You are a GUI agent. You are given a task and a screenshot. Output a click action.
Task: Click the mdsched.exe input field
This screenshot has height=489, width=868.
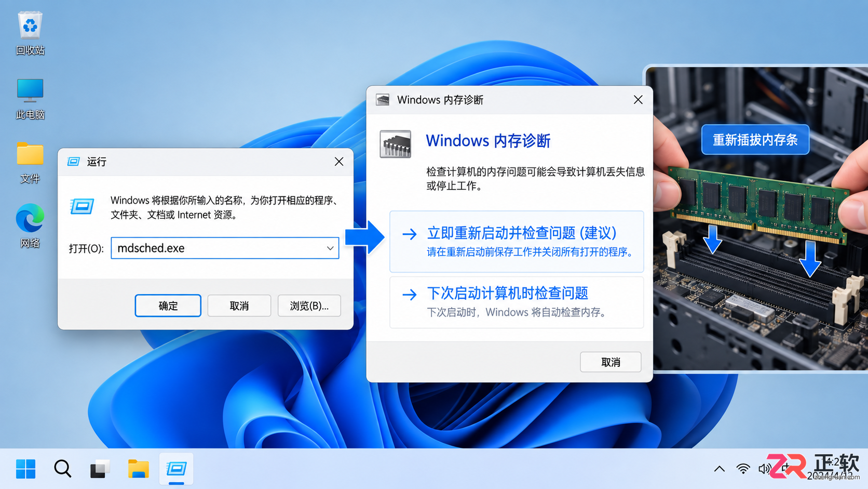(x=225, y=248)
